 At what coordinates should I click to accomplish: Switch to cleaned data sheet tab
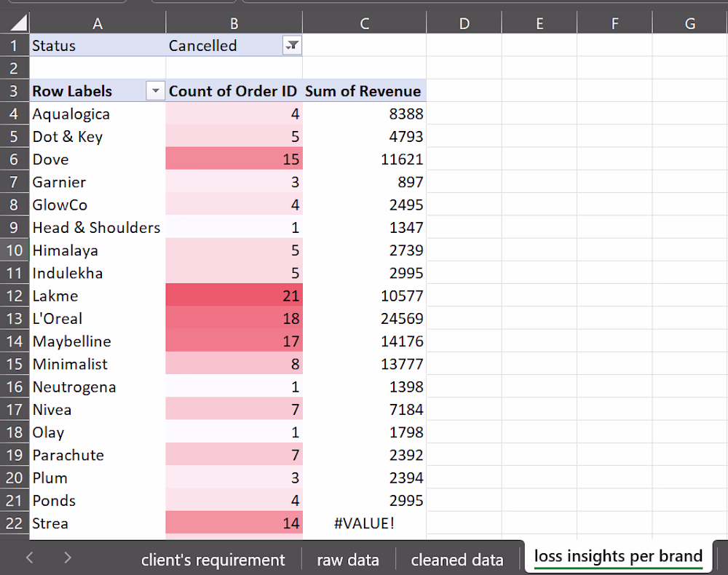point(457,560)
